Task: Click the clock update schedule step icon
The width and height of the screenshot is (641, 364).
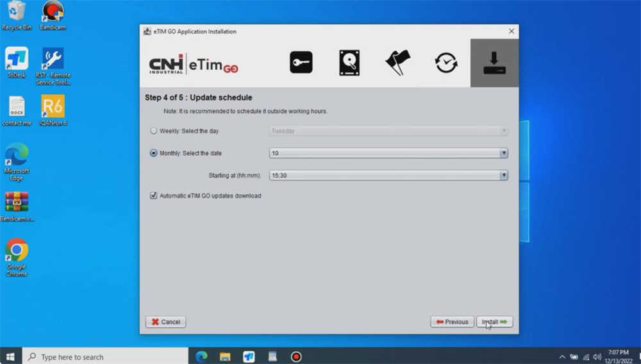Action: (445, 63)
